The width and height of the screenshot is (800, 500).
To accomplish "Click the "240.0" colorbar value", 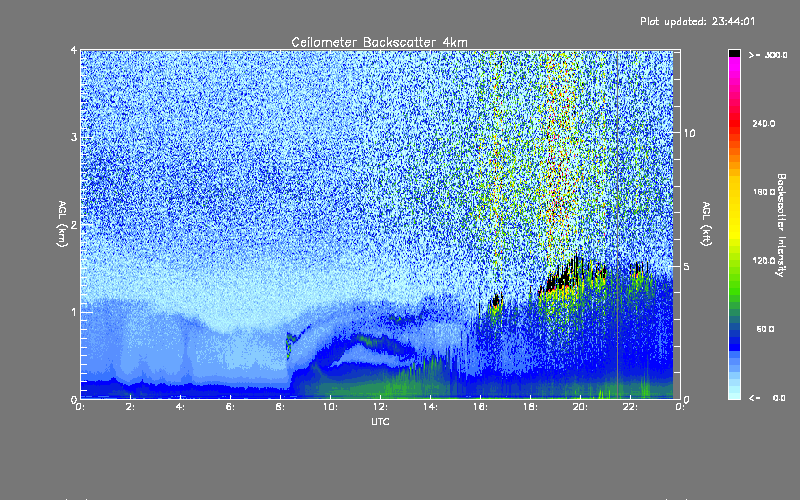I will click(764, 123).
